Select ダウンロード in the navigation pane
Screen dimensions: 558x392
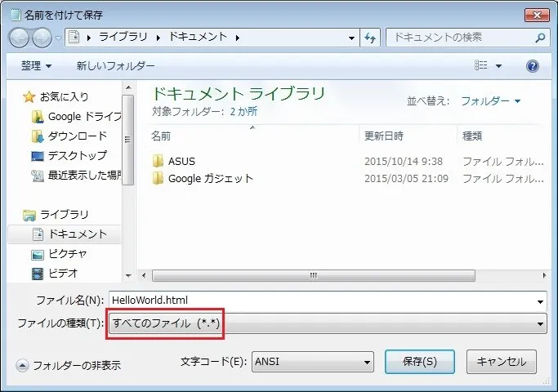click(77, 136)
